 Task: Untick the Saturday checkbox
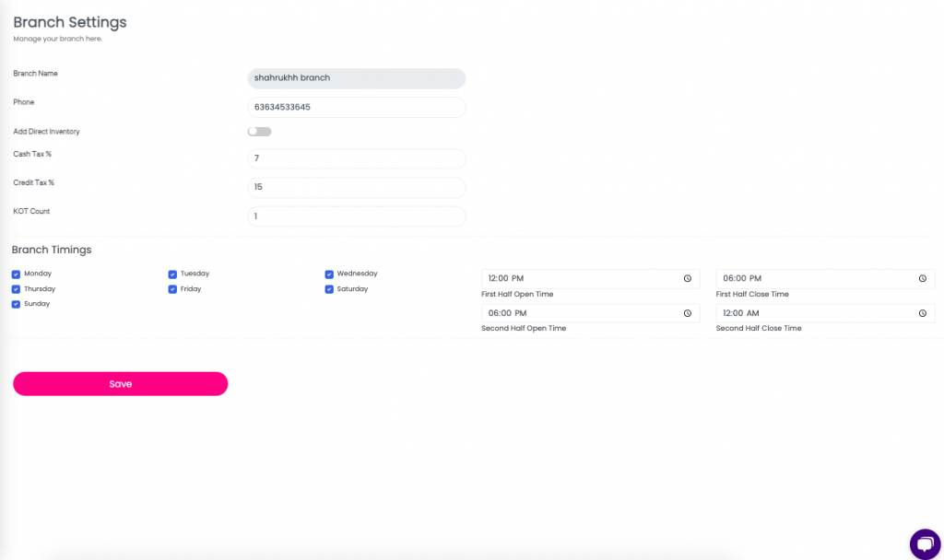[329, 289]
